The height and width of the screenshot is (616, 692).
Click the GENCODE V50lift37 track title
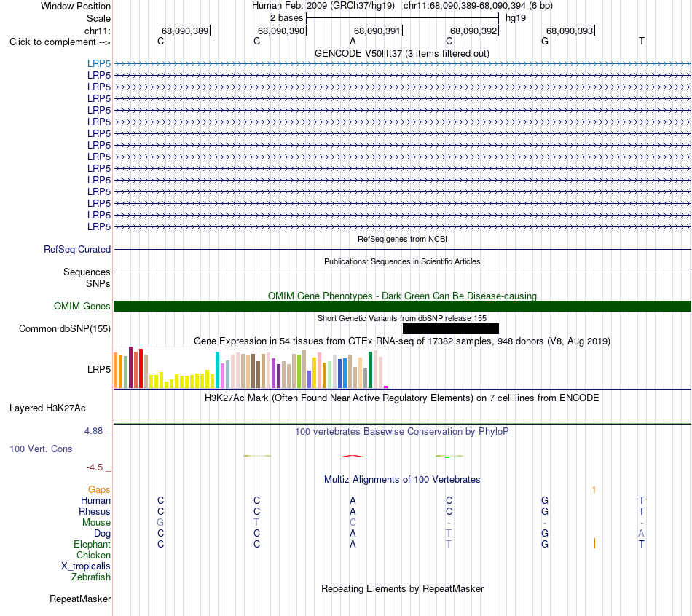(x=402, y=53)
